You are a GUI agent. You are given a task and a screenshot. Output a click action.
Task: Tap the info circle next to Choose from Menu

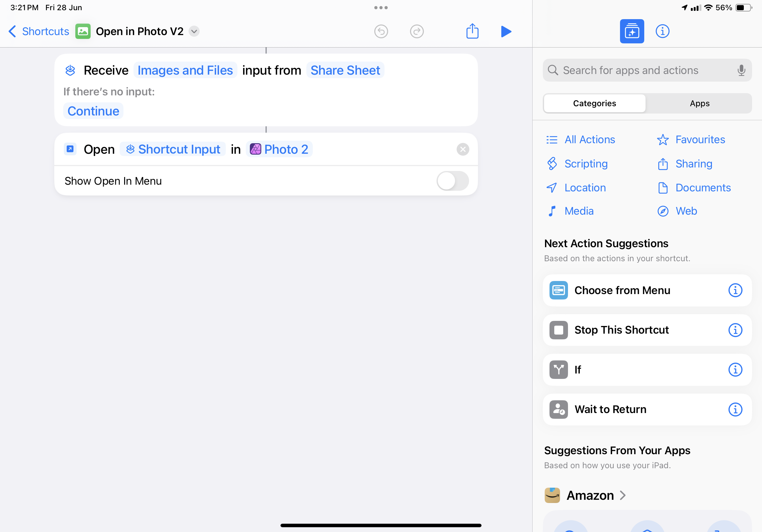pyautogui.click(x=736, y=290)
